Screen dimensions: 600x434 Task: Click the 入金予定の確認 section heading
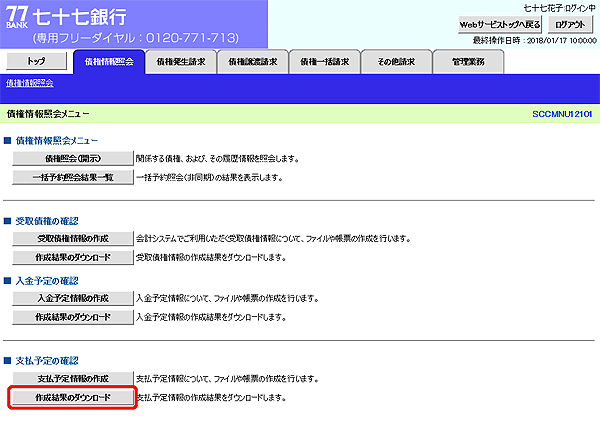coord(47,281)
